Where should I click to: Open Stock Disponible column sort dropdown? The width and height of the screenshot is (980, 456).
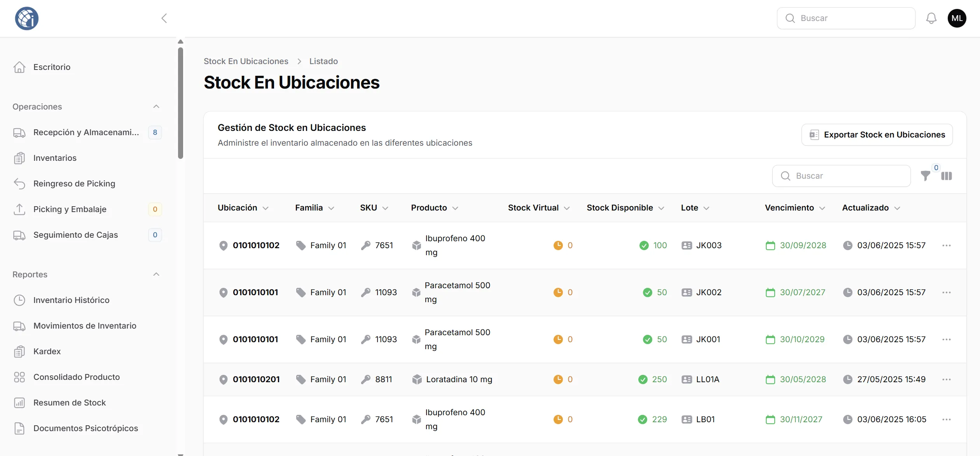tap(661, 208)
